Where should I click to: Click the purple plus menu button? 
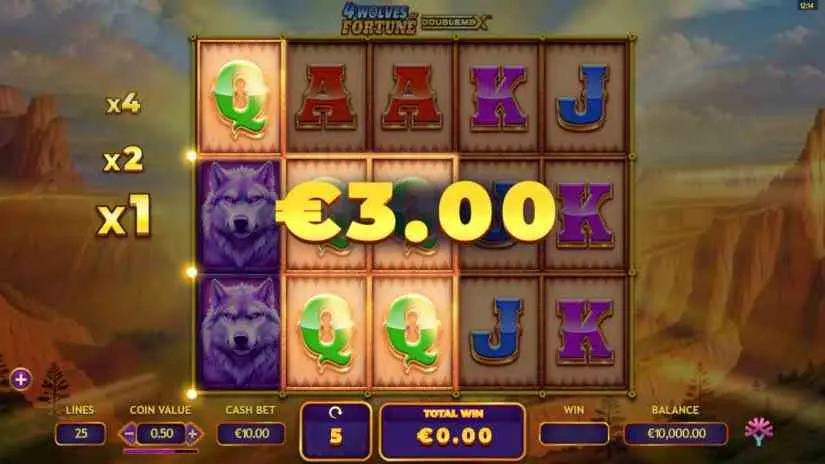(x=21, y=379)
